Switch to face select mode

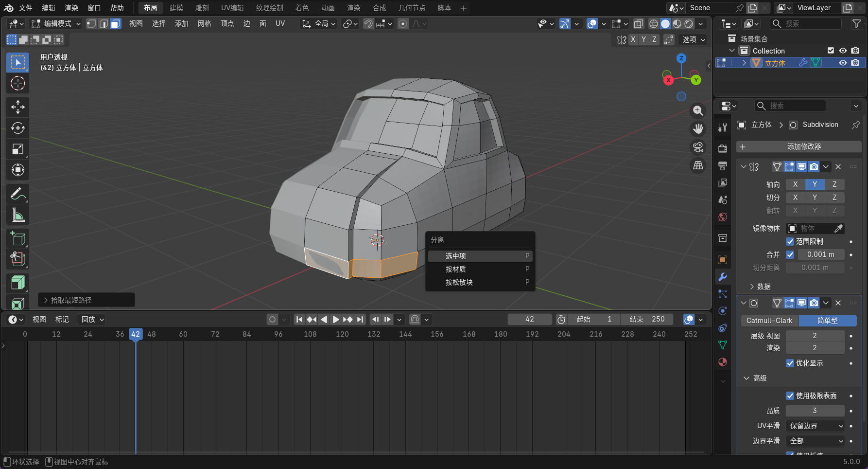[116, 24]
